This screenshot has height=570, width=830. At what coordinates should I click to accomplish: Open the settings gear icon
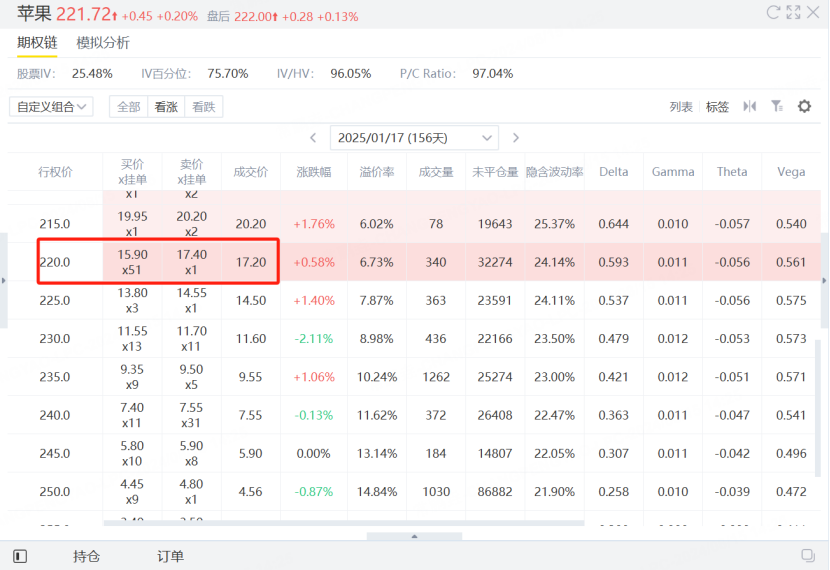[x=804, y=106]
